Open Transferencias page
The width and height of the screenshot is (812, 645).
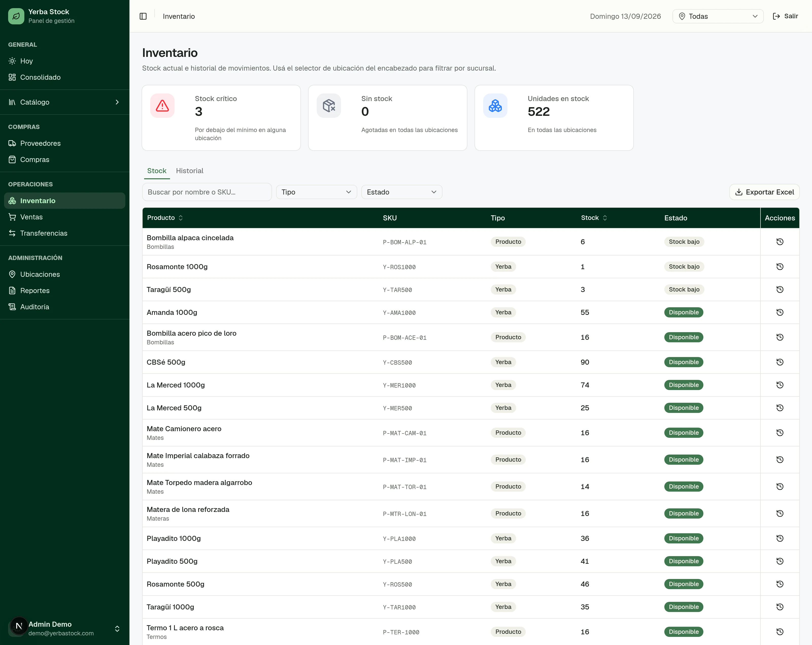click(x=64, y=233)
